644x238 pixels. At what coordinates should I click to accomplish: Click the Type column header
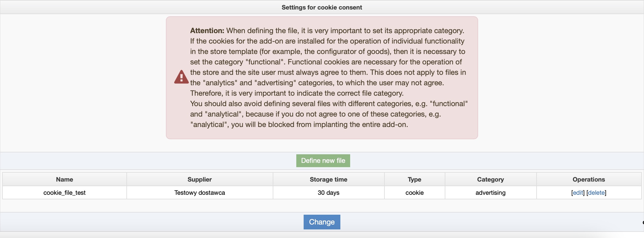coord(414,179)
